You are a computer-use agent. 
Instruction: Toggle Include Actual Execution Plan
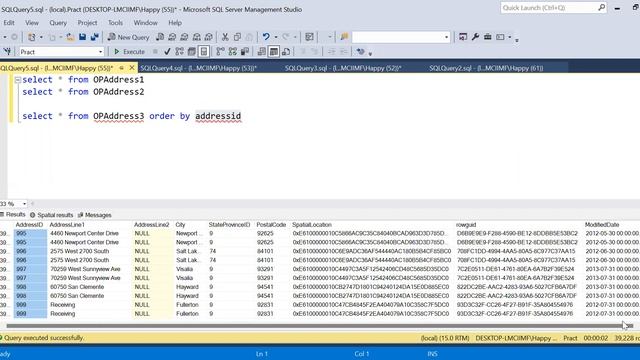coord(220,51)
